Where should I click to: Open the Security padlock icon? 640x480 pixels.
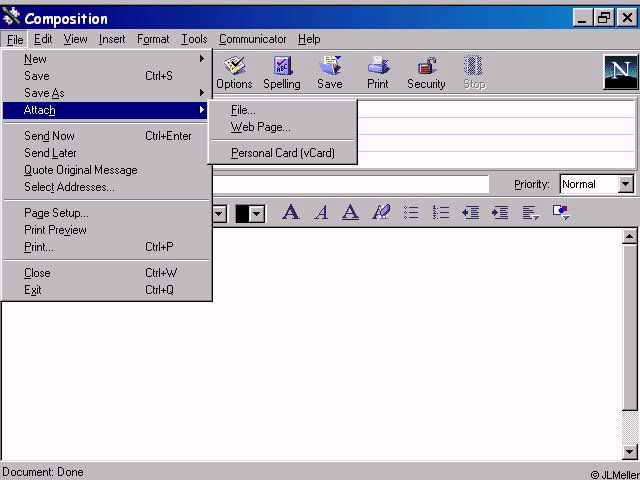coord(426,72)
